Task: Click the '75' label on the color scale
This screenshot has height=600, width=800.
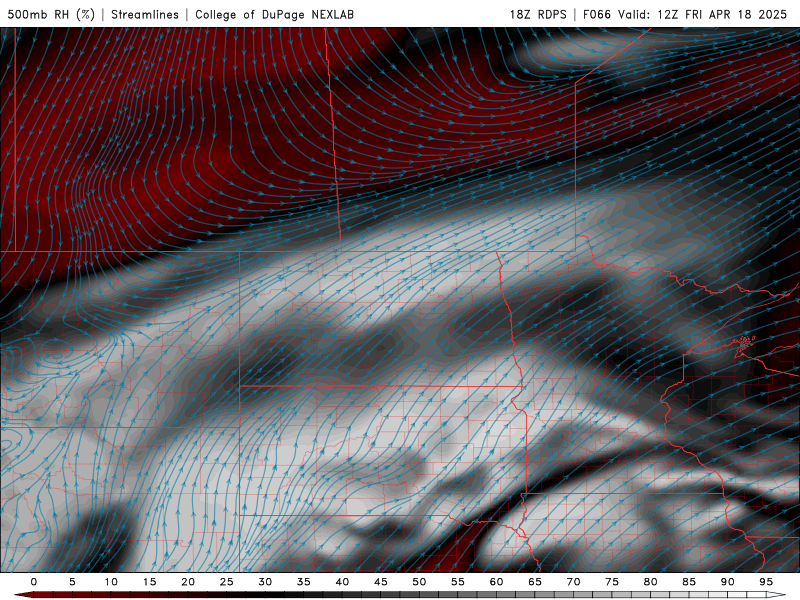Action: pos(612,582)
